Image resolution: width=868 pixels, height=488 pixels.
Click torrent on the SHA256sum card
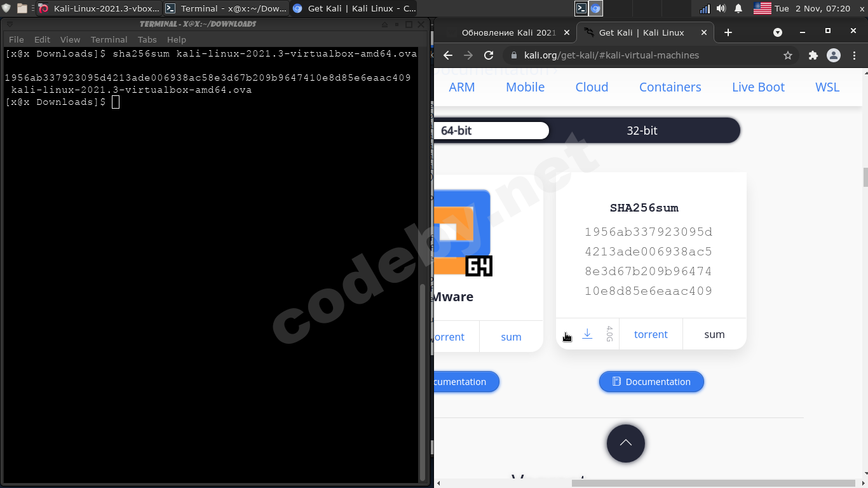tap(651, 334)
